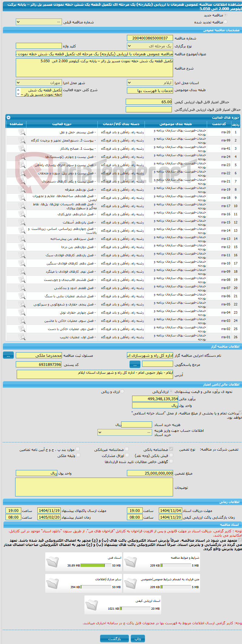
Task: Select the مناقصه جدید radio button
Action: point(225,15)
